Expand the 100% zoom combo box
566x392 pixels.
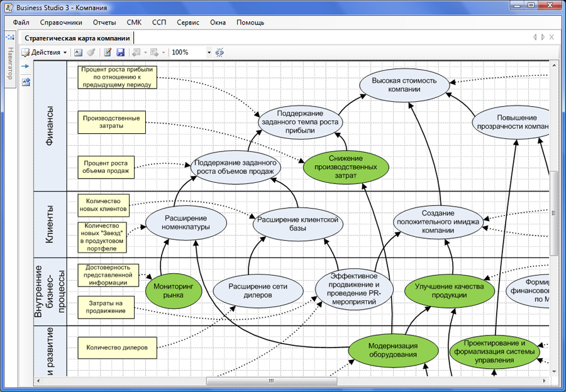click(209, 53)
